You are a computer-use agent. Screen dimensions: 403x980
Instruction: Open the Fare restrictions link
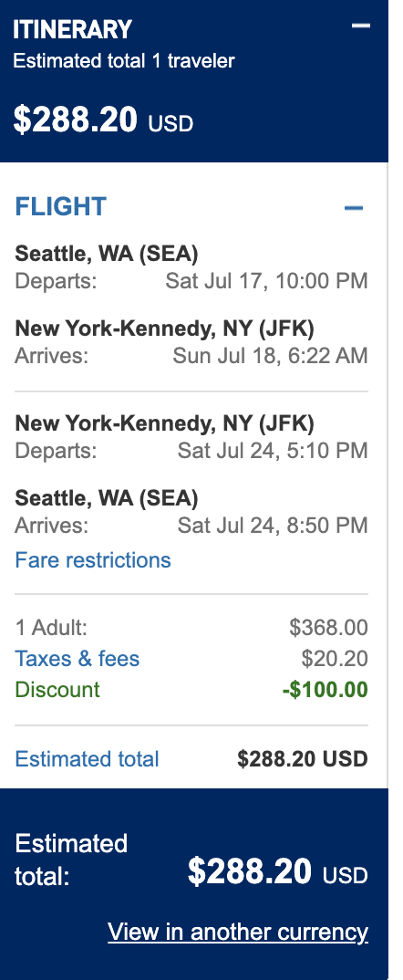(x=92, y=559)
